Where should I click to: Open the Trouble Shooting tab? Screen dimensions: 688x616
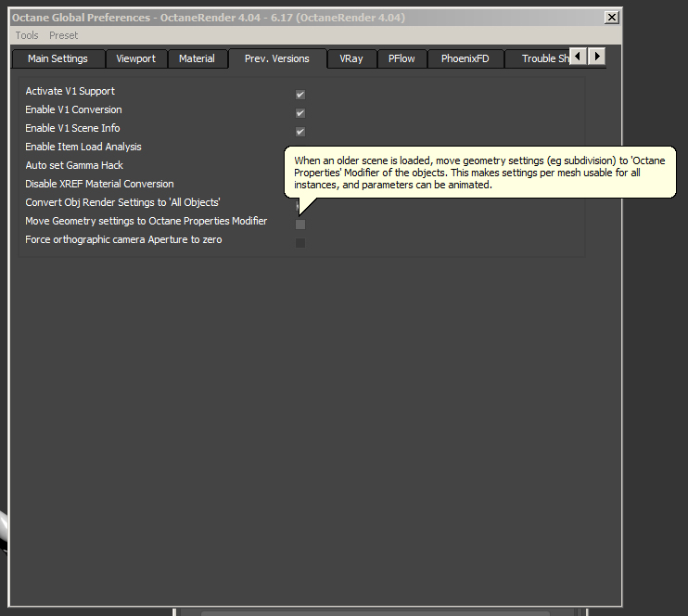point(538,58)
